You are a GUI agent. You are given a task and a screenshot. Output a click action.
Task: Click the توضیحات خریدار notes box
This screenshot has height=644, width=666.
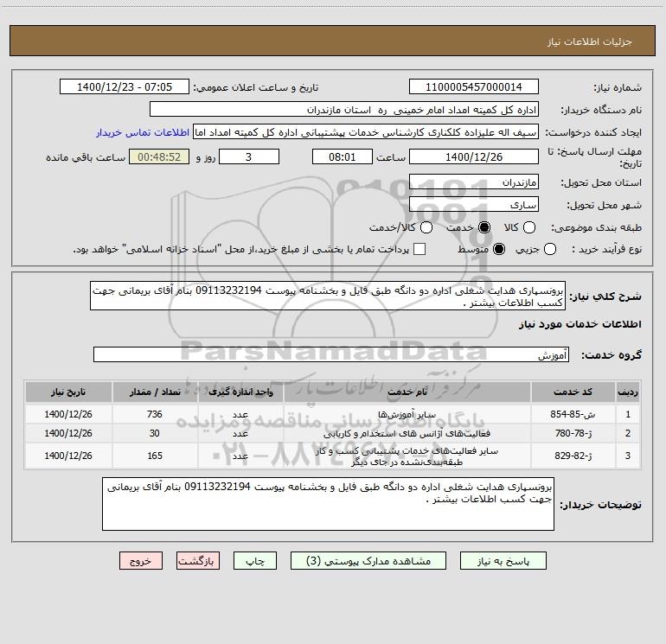tap(328, 504)
